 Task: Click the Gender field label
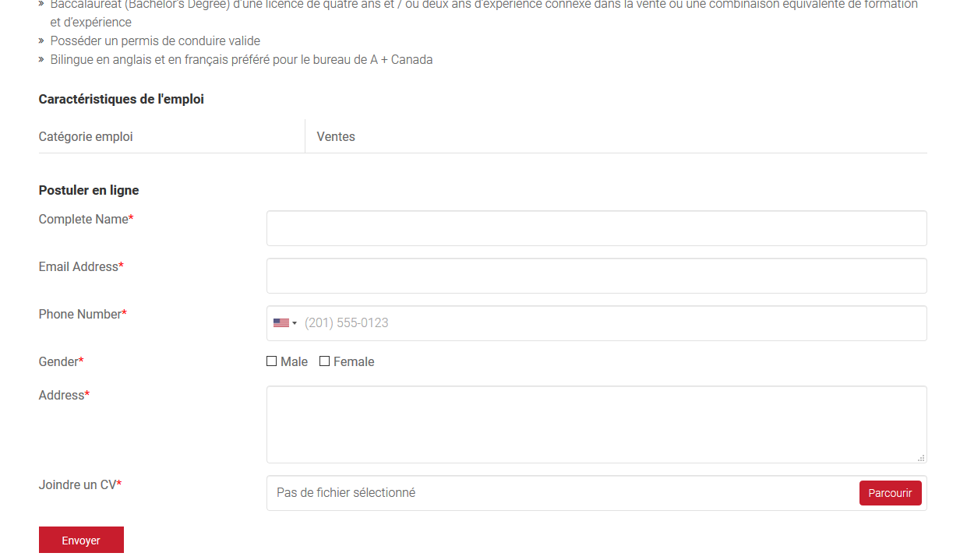pos(58,362)
